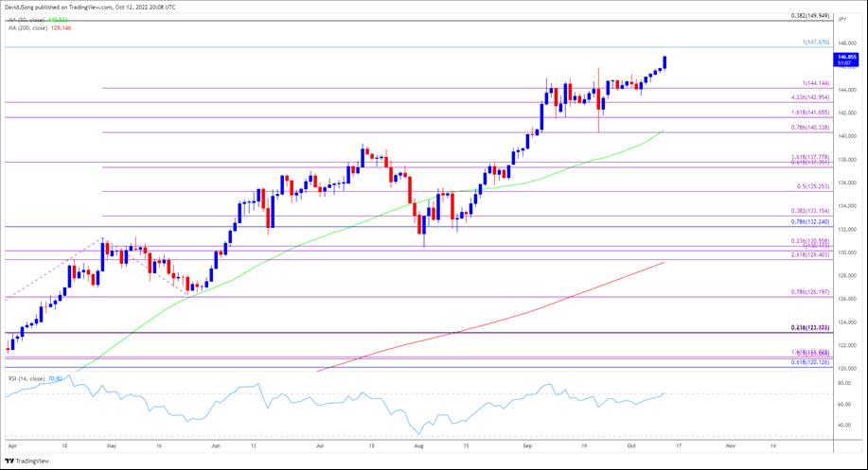Select the 0.786 (126.197) Fibonacci label
The width and height of the screenshot is (868, 470).
click(x=810, y=292)
